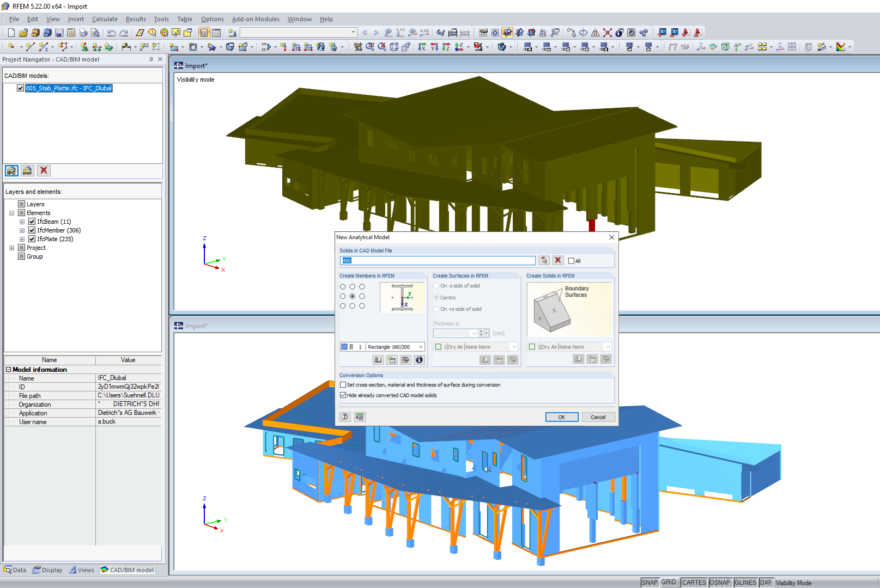Click the pick solids in graphic icon

point(544,260)
